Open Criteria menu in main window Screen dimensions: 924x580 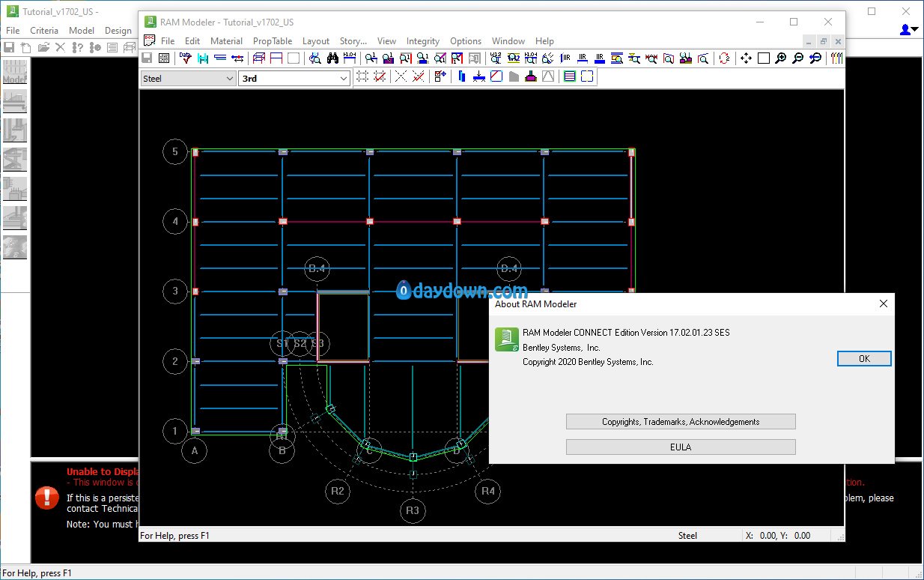click(44, 31)
